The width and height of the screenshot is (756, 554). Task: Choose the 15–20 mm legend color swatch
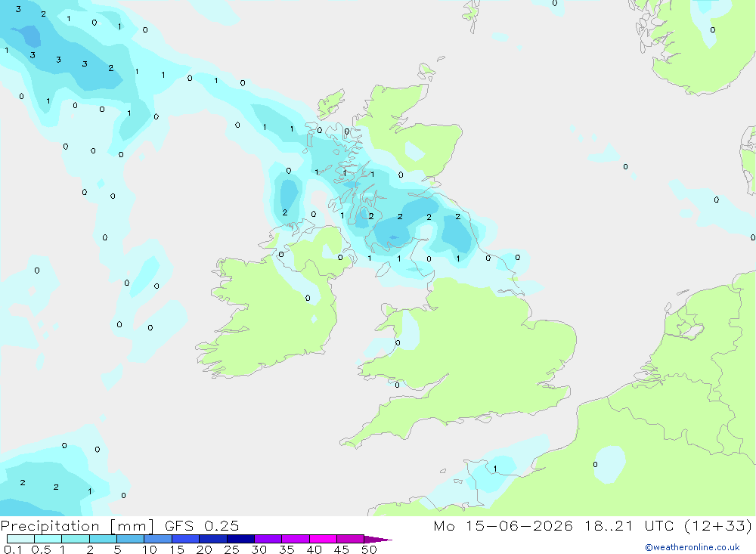click(x=186, y=539)
